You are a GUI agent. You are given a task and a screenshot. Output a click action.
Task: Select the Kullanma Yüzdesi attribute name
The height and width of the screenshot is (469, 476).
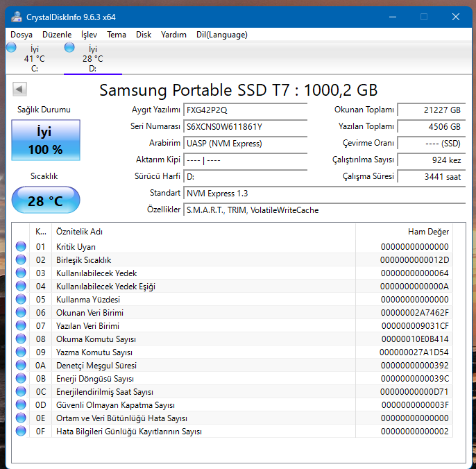(88, 300)
